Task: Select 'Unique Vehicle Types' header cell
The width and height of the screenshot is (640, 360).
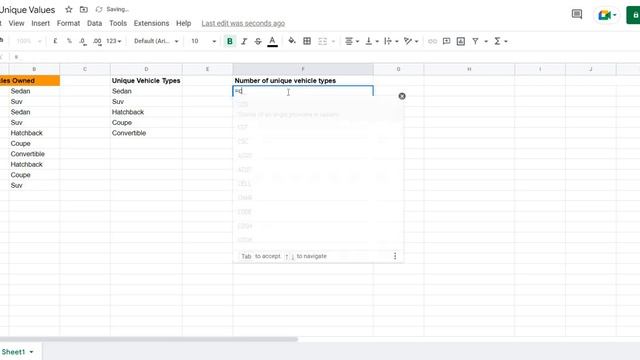Action: pos(146,80)
